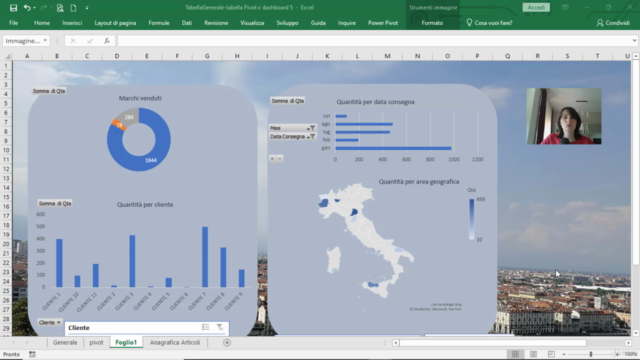Click the Accedi sign-in button
Screen dimensions: 640x360
tap(536, 7)
